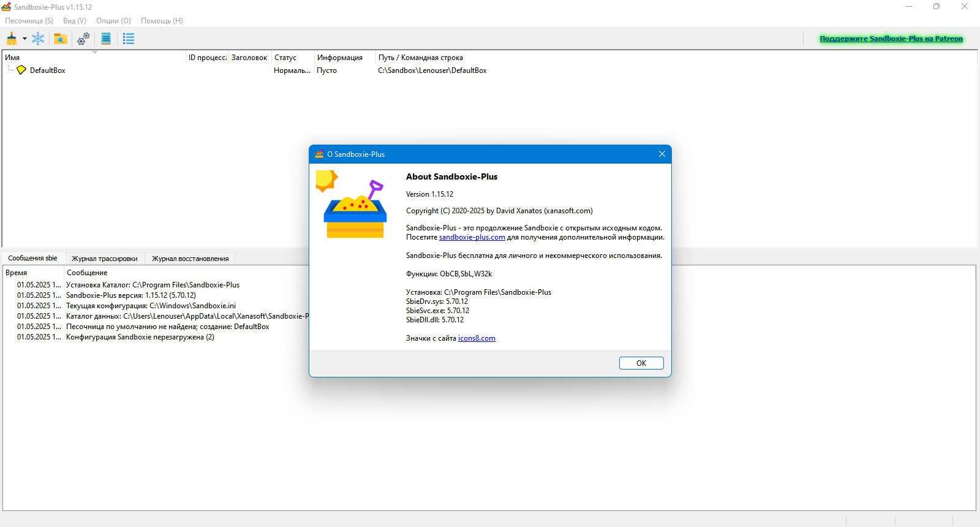This screenshot has height=527, width=980.
Task: Open the dropdown arrow beside the broom icon
Action: (24, 39)
